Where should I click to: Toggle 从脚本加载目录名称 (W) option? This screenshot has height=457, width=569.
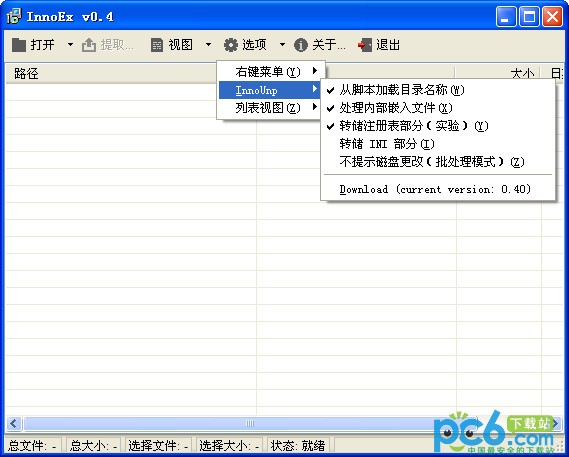tap(438, 90)
